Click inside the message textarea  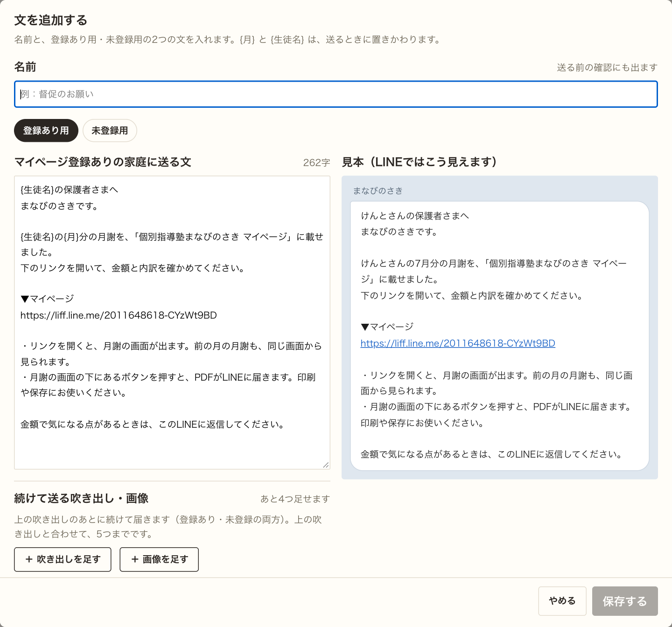tap(172, 322)
